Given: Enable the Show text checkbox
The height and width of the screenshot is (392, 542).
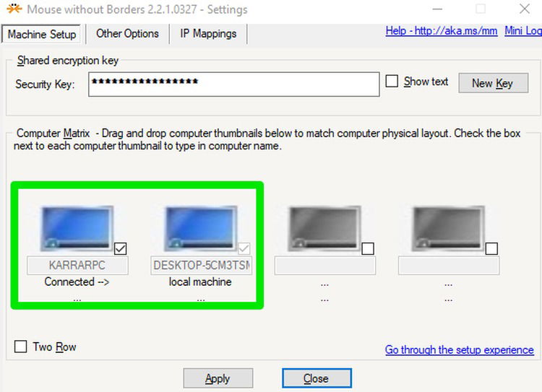Looking at the screenshot, I should point(392,82).
